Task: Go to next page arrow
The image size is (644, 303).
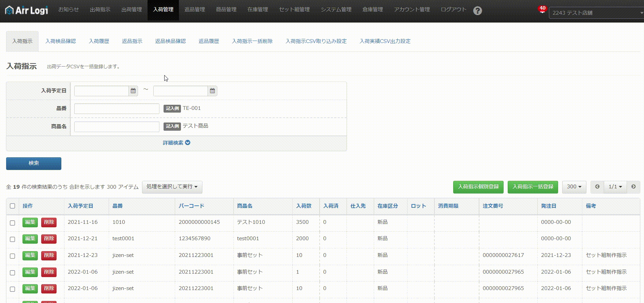Action: point(633,187)
